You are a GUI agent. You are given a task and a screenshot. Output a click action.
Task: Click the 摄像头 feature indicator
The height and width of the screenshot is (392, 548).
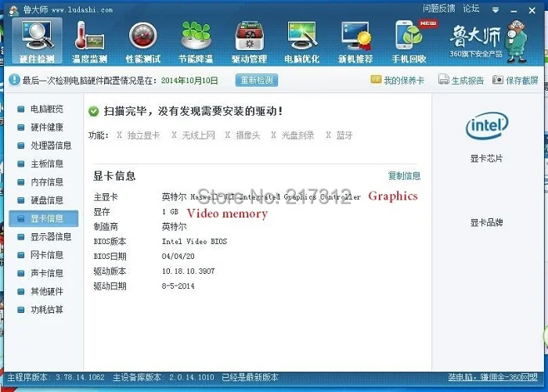[243, 135]
